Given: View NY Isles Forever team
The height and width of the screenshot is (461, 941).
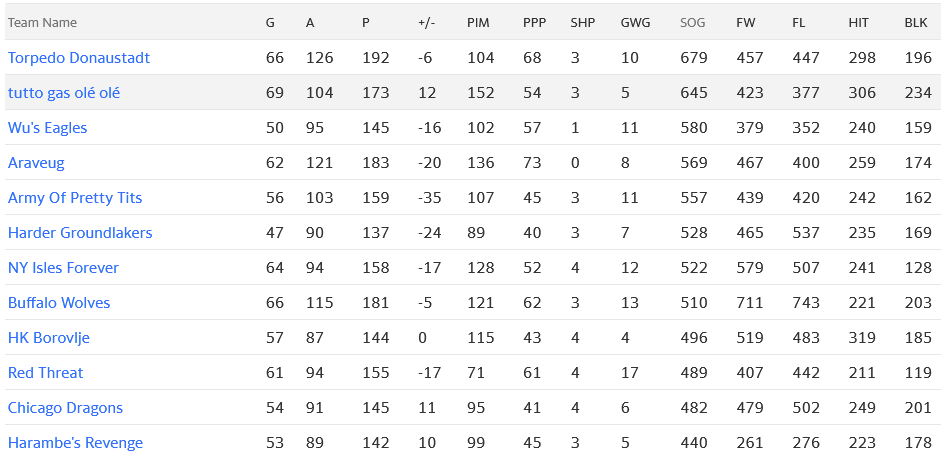Looking at the screenshot, I should [63, 268].
